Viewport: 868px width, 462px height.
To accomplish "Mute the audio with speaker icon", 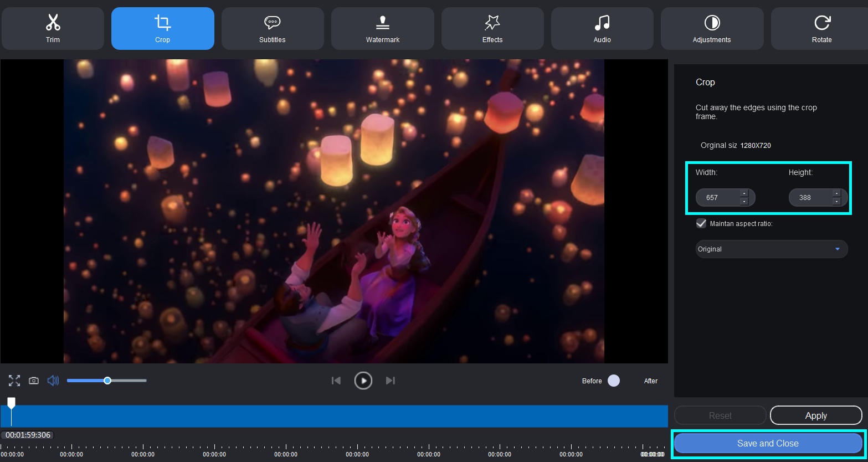I will tap(53, 381).
